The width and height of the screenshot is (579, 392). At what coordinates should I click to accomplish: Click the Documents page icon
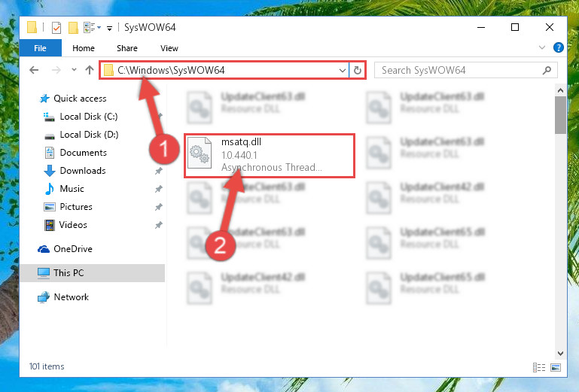pos(50,153)
